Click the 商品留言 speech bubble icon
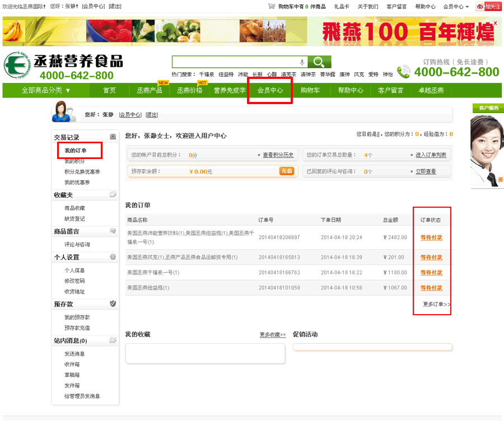Screen dimensions: 504x425 113,231
